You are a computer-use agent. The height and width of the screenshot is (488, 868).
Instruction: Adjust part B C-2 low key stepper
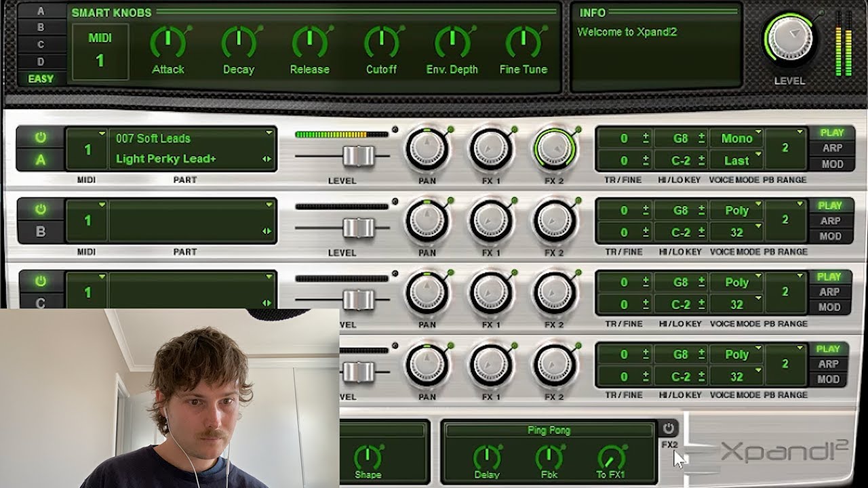click(x=702, y=232)
